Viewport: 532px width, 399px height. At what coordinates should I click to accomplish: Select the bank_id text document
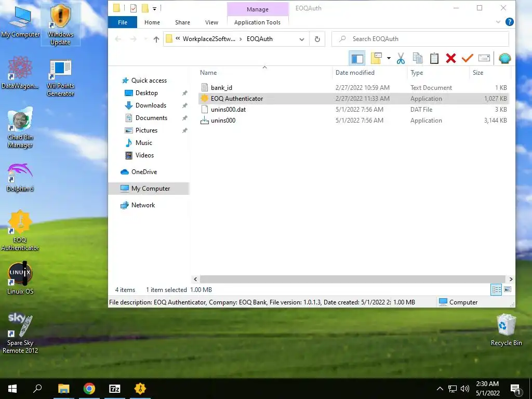coord(353,87)
